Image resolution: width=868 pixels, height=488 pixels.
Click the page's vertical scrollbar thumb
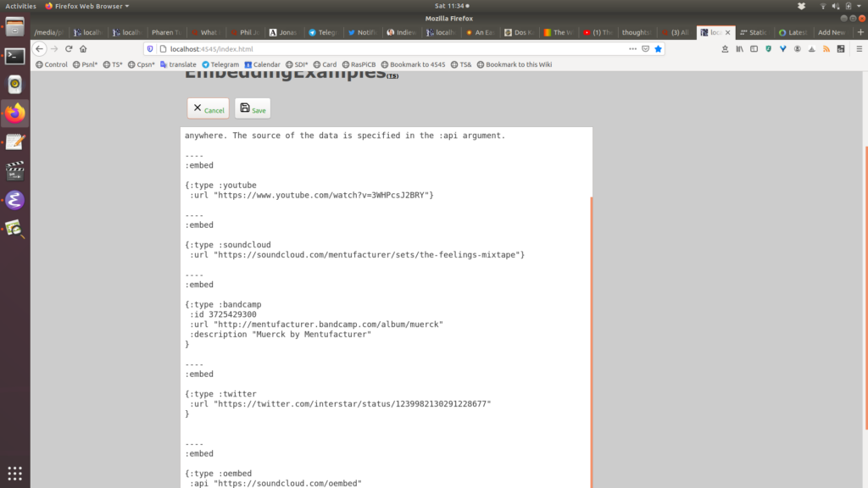pyautogui.click(x=865, y=287)
